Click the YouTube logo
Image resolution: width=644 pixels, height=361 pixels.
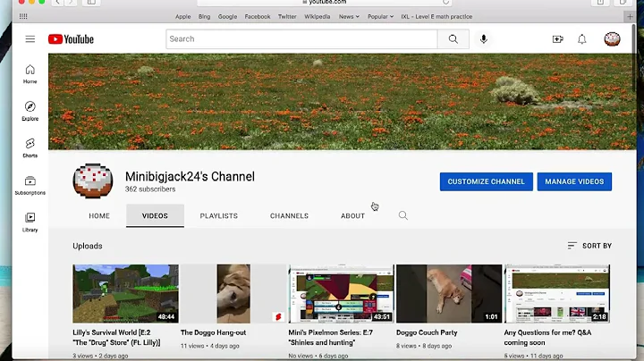[x=71, y=39]
